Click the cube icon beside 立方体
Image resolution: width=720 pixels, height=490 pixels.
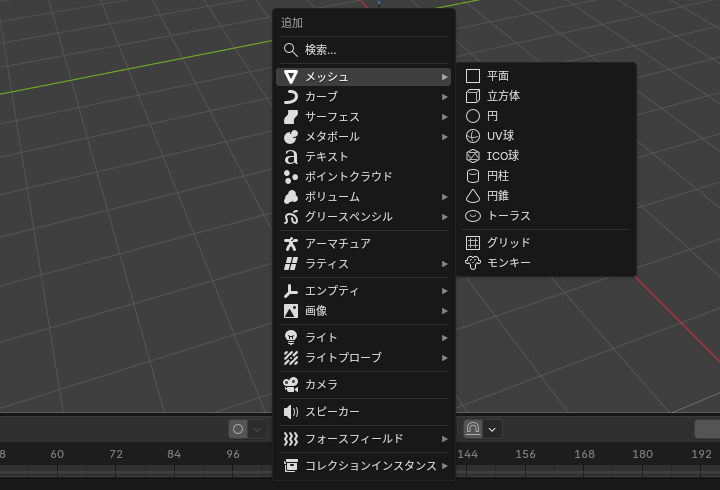coord(473,96)
